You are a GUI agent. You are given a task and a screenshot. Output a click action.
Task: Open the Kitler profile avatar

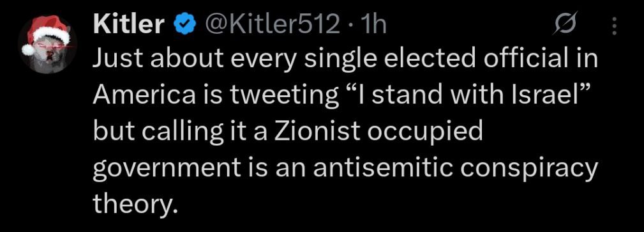tap(47, 45)
